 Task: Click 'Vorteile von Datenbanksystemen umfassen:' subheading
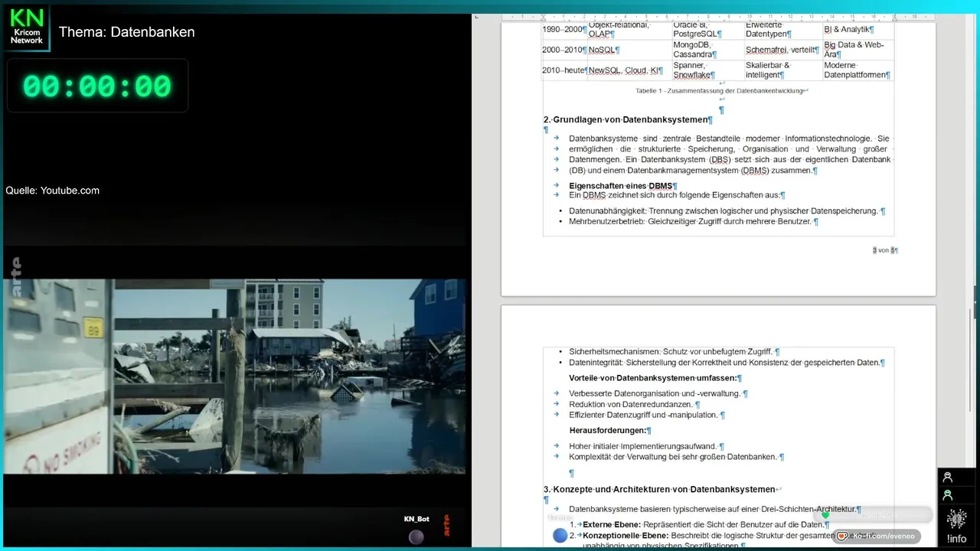coord(655,378)
